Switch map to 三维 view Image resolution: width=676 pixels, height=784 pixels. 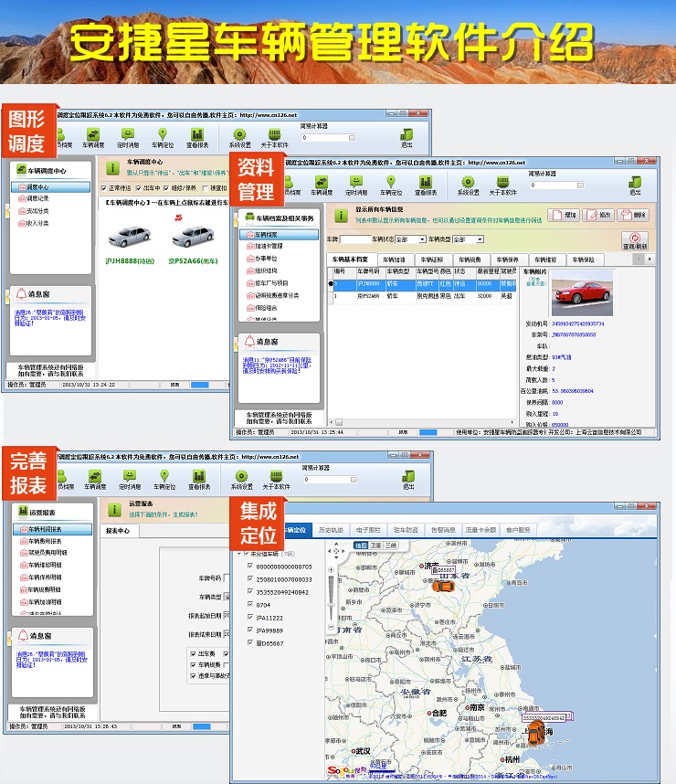tap(391, 546)
